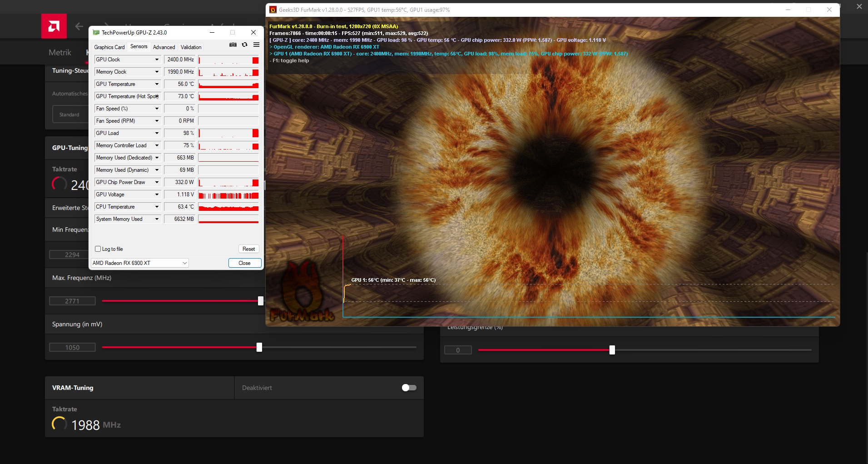Viewport: 868px width, 464px height.
Task: Open the GPU-Z hamburger menu
Action: [x=256, y=45]
